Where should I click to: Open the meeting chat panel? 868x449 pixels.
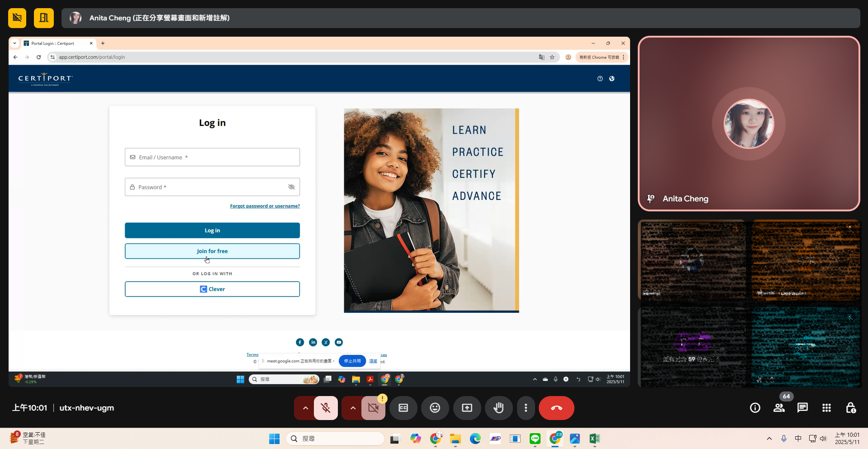(802, 408)
